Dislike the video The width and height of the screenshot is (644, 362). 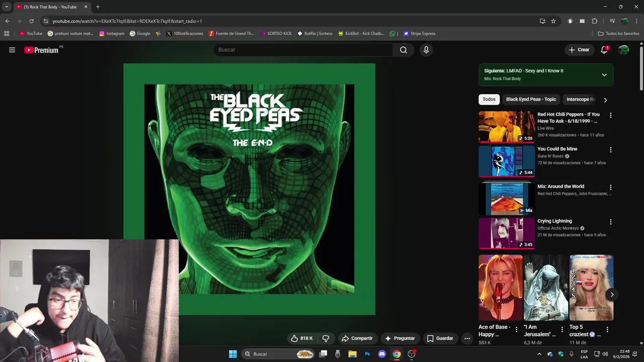(326, 338)
